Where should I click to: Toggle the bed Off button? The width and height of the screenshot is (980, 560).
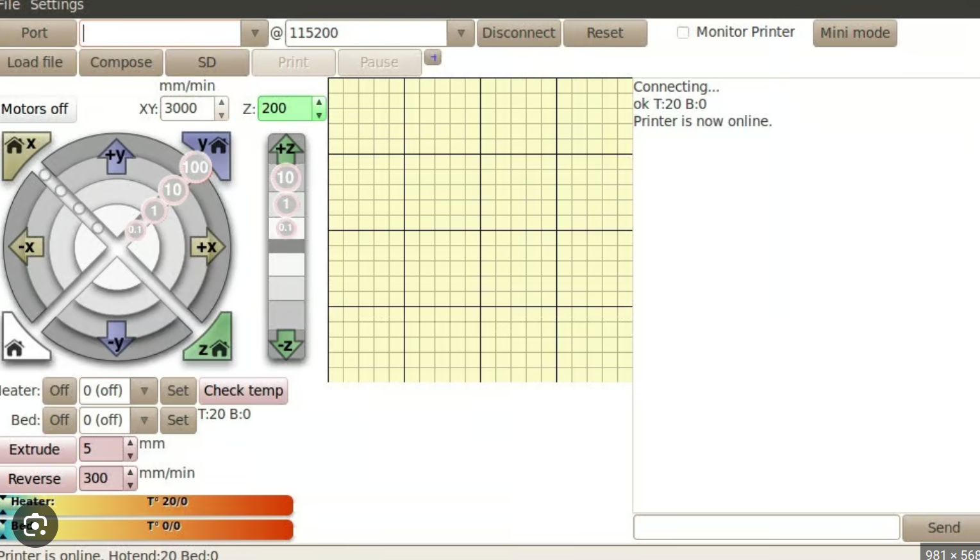(x=60, y=420)
